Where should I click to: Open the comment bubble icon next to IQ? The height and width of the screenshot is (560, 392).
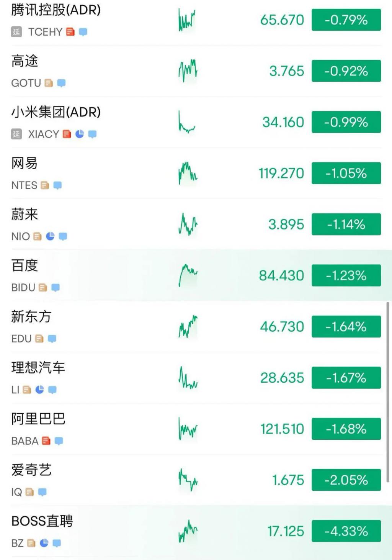click(42, 492)
